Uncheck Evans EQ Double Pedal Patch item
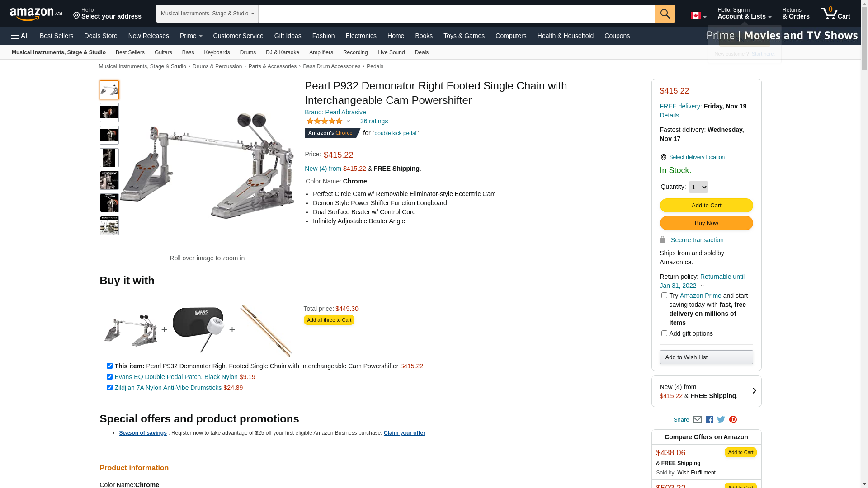The image size is (868, 488). pos(109,376)
